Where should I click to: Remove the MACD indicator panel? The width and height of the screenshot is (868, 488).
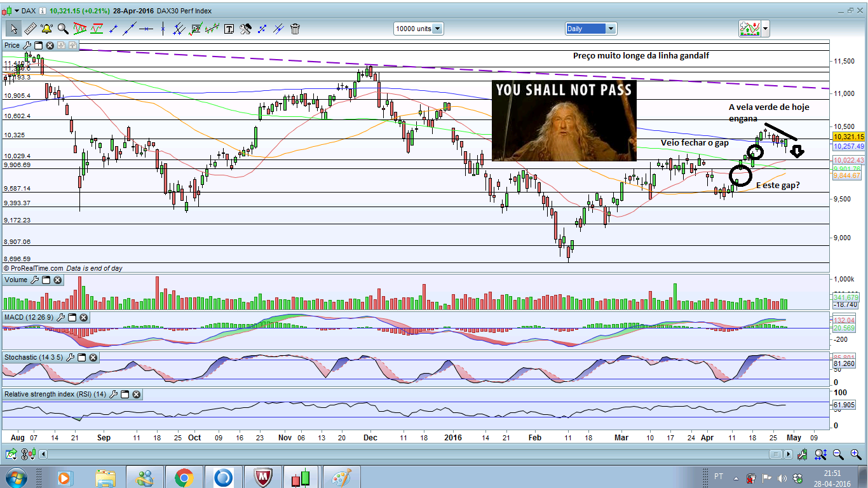pyautogui.click(x=83, y=317)
